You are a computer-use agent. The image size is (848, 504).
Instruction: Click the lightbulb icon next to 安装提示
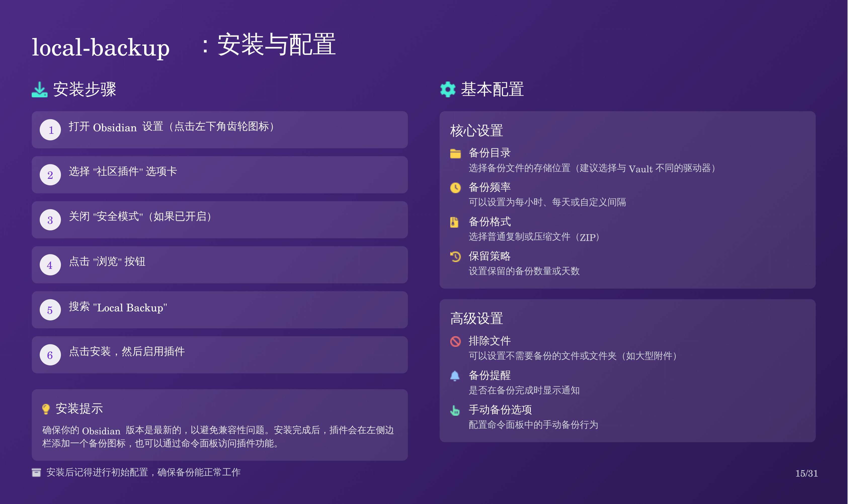tap(46, 409)
